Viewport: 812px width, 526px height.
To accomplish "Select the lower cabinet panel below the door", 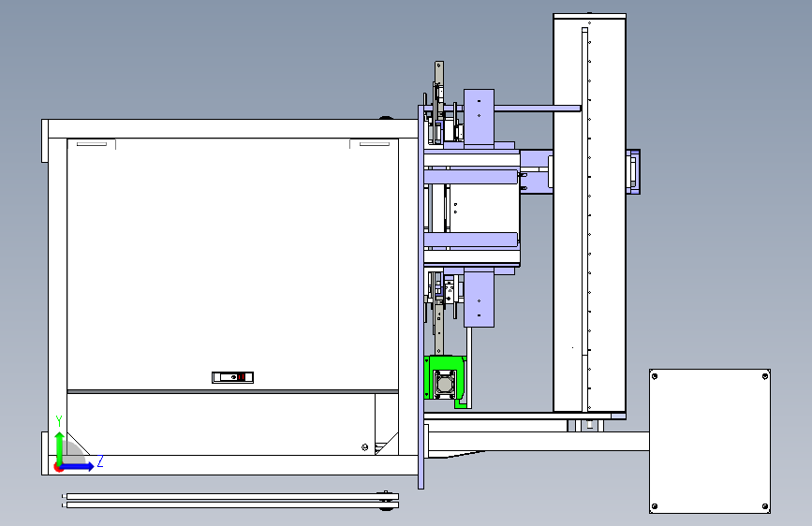I will coord(221,425).
